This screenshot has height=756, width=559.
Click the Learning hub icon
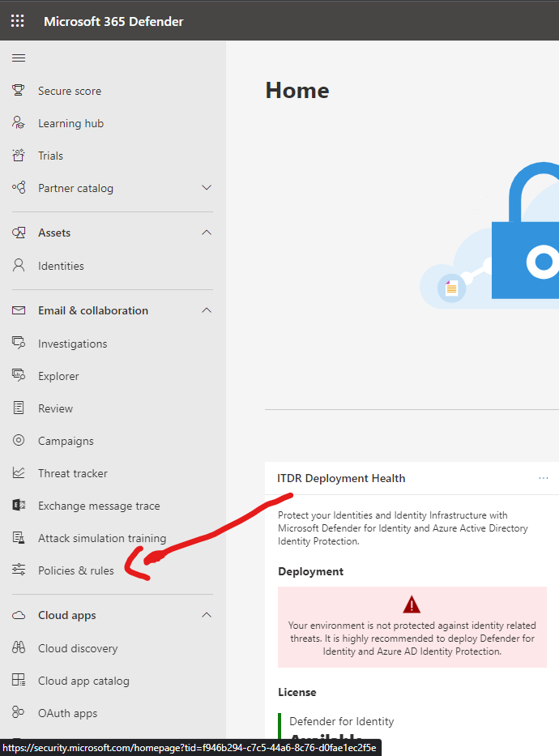(19, 122)
